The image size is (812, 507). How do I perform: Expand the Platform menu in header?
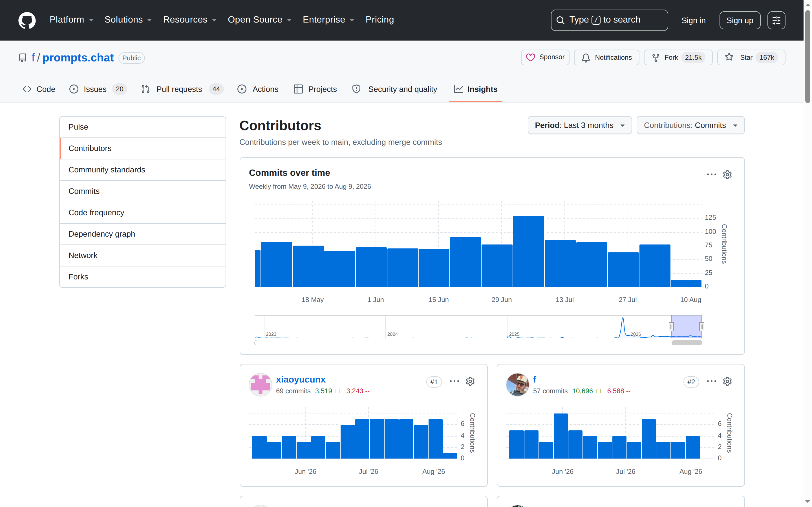tap(71, 20)
